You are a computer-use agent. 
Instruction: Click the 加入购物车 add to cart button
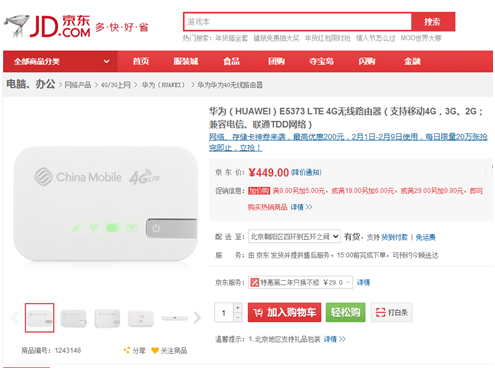284,312
